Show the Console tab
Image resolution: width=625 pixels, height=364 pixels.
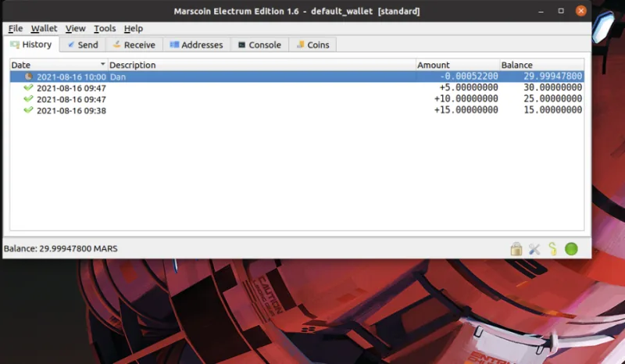[259, 45]
